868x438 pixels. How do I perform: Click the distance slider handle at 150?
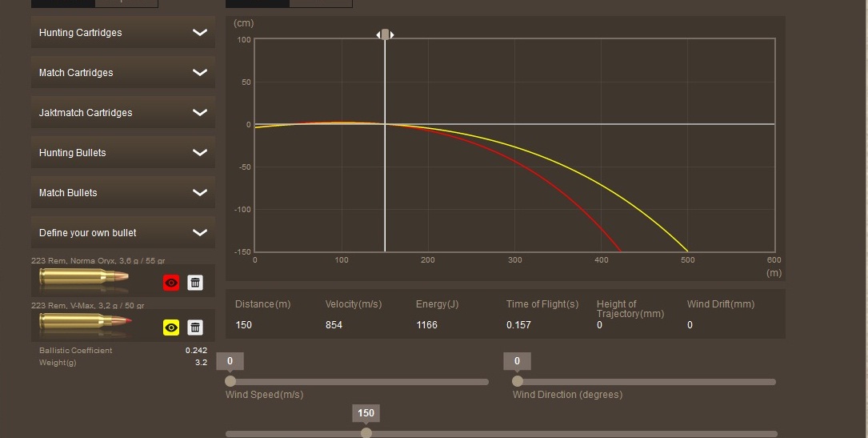click(366, 433)
